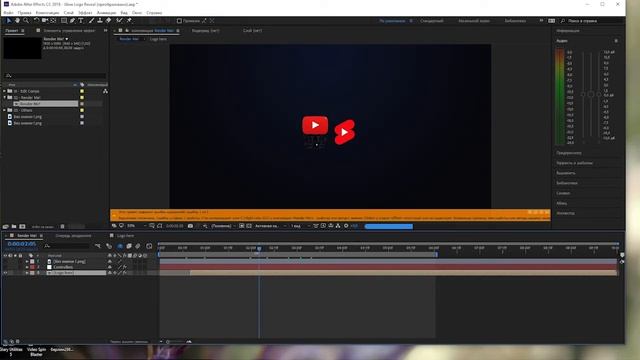Create new folder in Project panel
Viewport: 640px width, 360px height.
[x=14, y=226]
